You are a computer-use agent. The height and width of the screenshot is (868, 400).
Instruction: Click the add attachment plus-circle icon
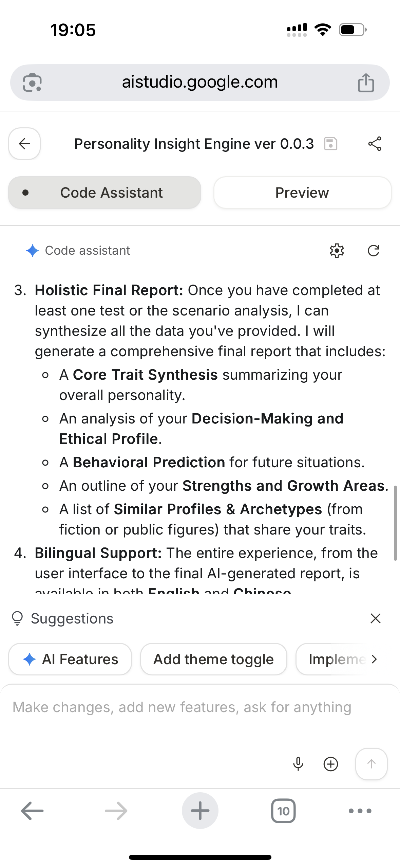[330, 764]
